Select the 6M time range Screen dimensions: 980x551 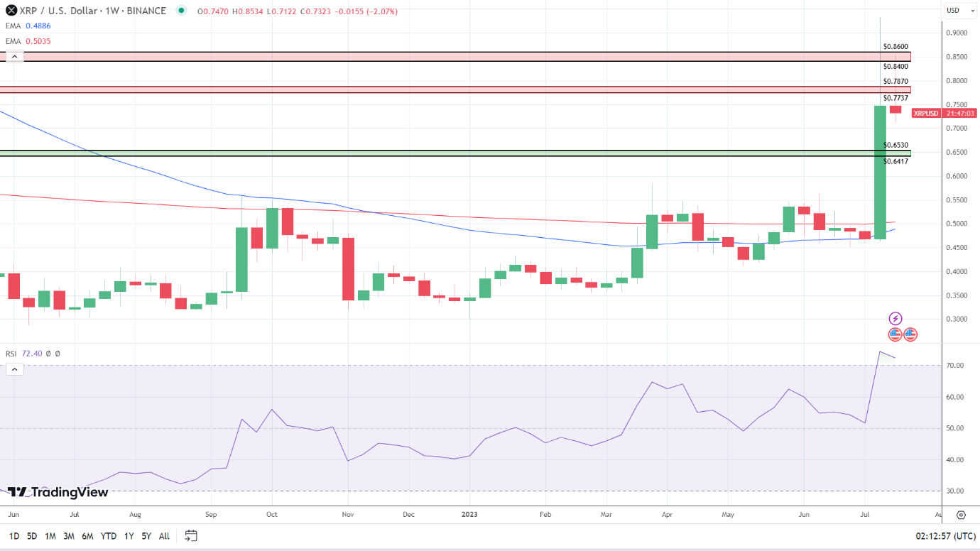(x=87, y=536)
